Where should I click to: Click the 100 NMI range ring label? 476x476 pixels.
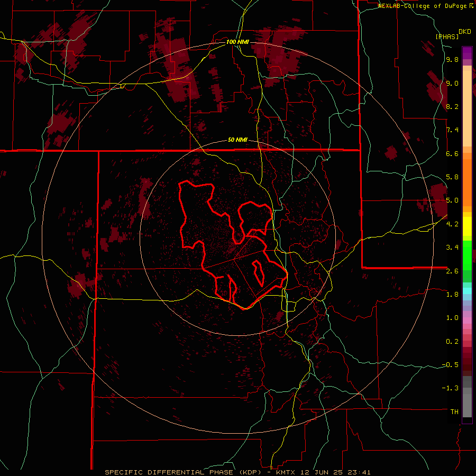(x=237, y=42)
